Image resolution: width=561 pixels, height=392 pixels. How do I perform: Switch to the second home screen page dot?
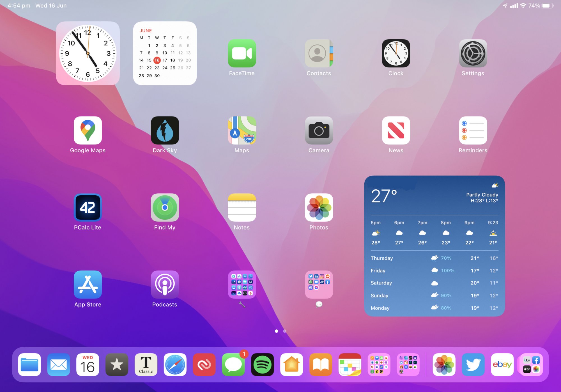click(285, 331)
